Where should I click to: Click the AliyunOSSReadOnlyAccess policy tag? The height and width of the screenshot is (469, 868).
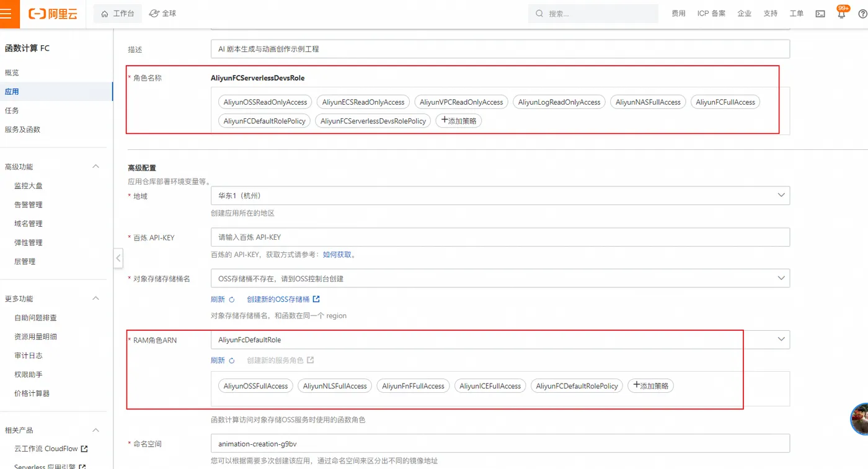(x=265, y=102)
